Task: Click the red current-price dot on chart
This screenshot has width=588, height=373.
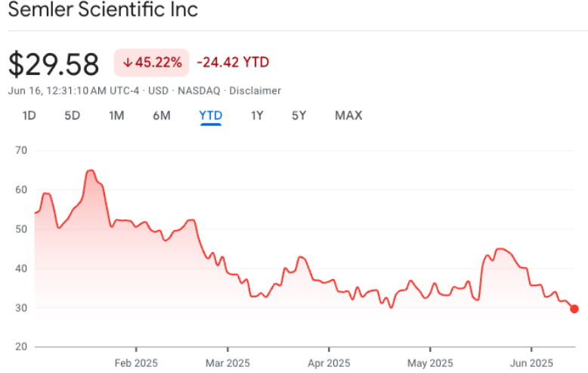Action: click(x=574, y=309)
